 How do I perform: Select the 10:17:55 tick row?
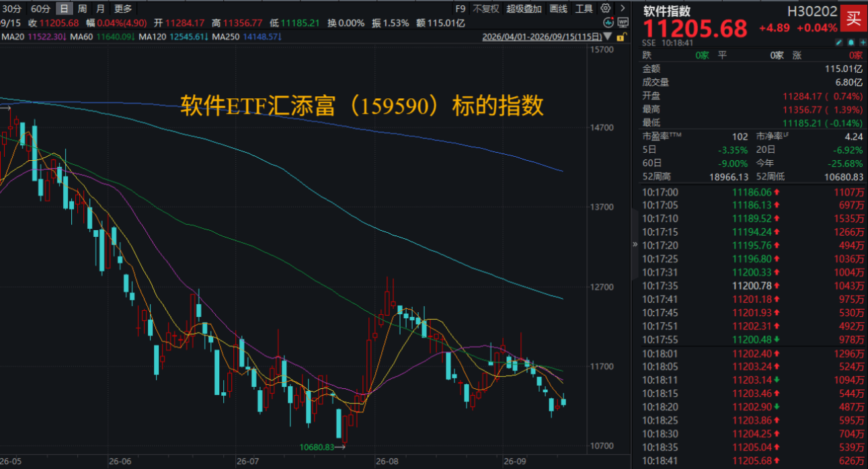tap(753, 339)
